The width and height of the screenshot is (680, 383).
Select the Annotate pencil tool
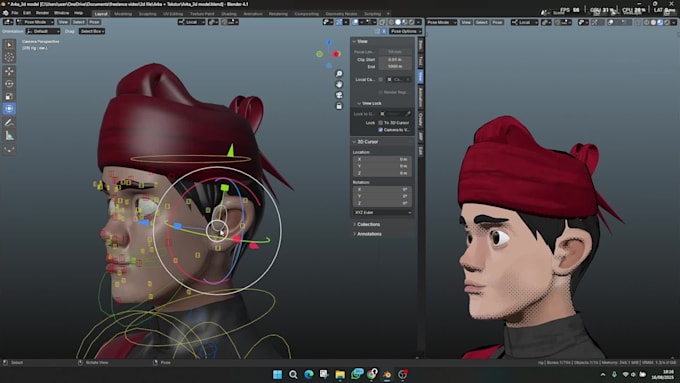point(9,123)
